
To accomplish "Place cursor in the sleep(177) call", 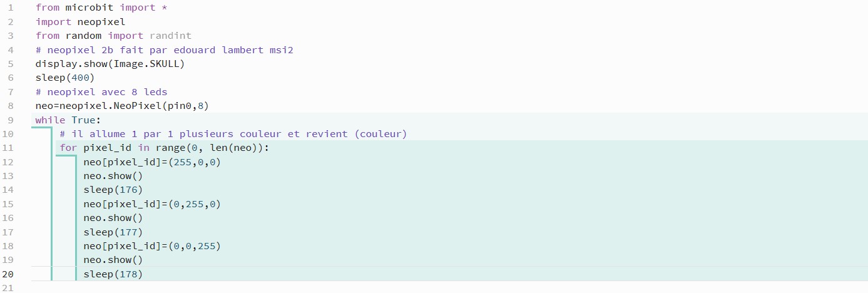I will click(x=113, y=232).
